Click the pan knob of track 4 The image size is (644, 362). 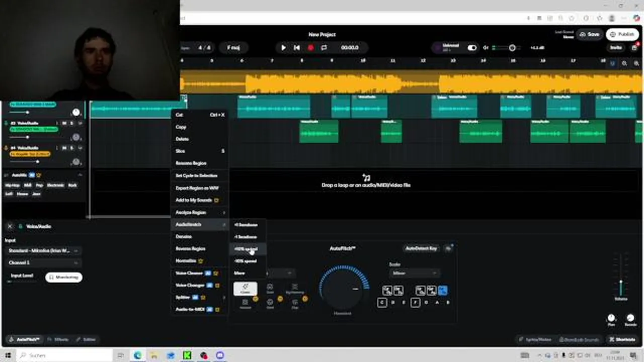[x=76, y=162]
